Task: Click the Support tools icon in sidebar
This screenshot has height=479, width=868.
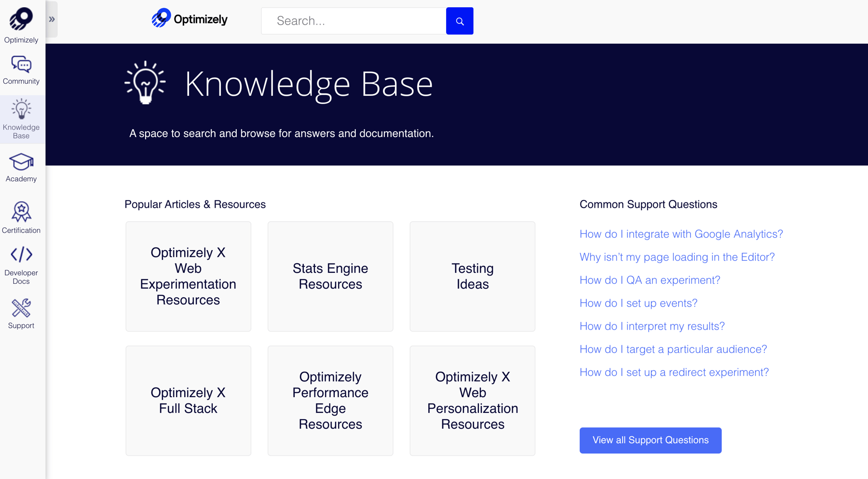Action: [21, 307]
